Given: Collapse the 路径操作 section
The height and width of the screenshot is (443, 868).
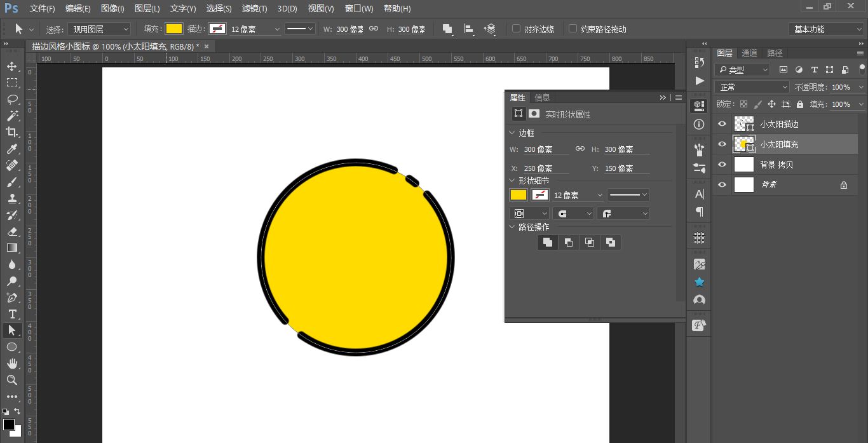Looking at the screenshot, I should pyautogui.click(x=512, y=227).
